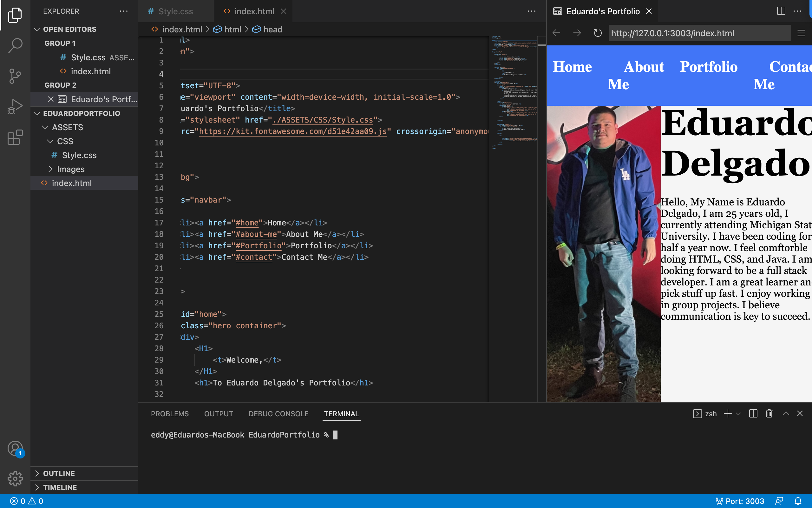The width and height of the screenshot is (812, 508).
Task: Split the terminal panel
Action: pos(753,414)
